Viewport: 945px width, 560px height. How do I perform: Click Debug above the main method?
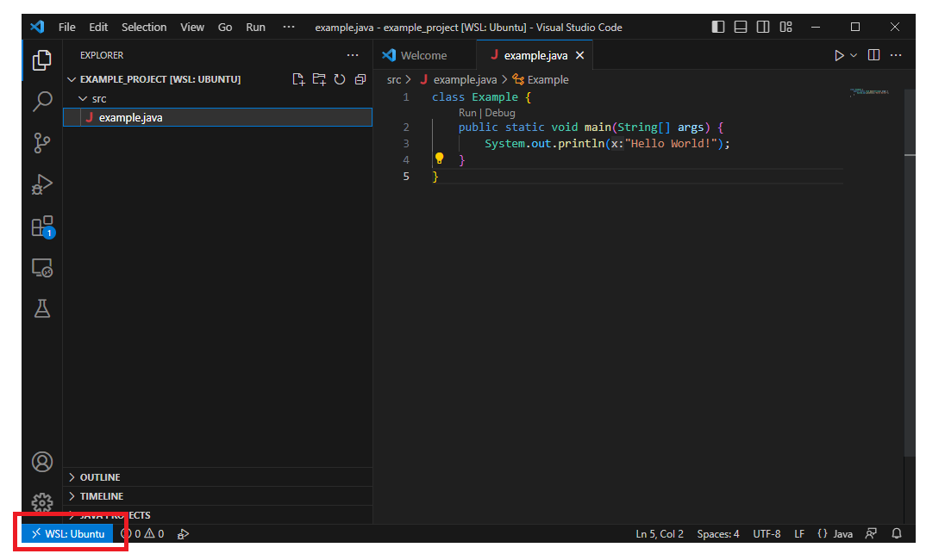pos(499,112)
